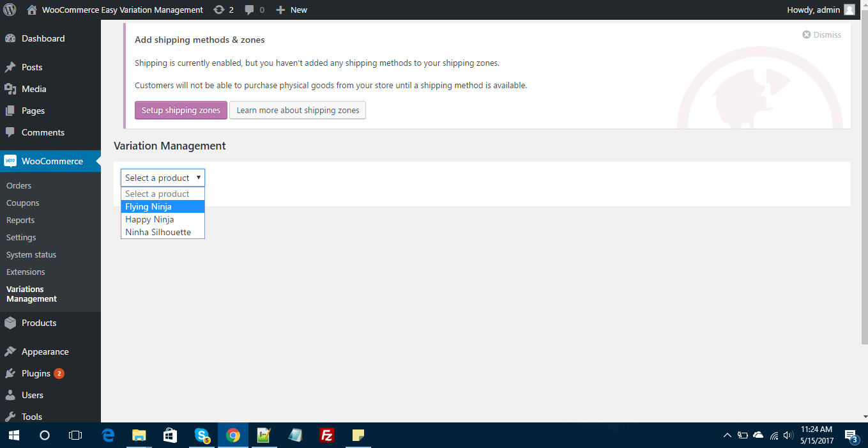This screenshot has height=448, width=868.
Task: Click the Plugins update badge 2
Action: point(59,373)
